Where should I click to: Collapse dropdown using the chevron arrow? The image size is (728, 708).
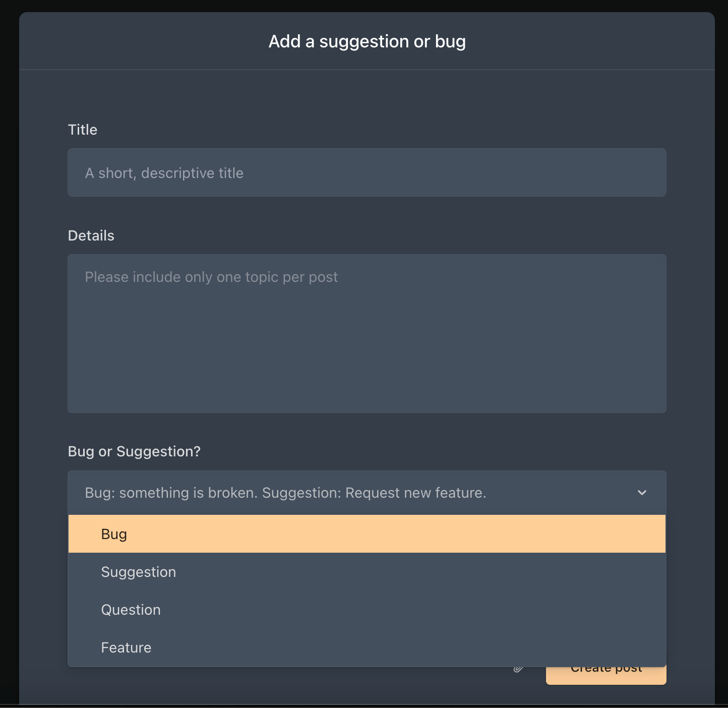point(642,493)
